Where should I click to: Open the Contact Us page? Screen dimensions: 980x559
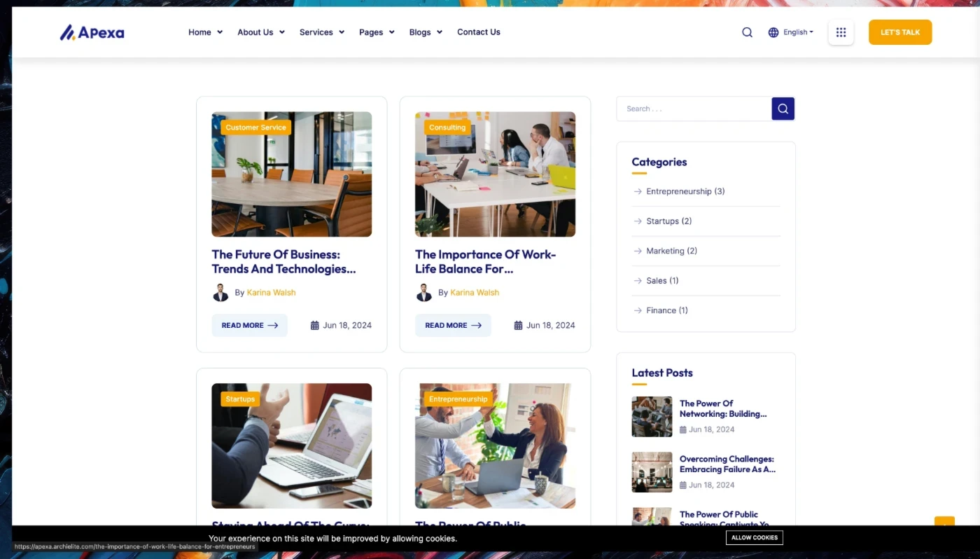[x=478, y=32]
